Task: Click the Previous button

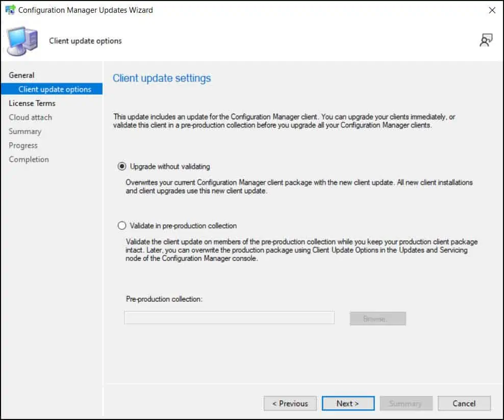Action: pyautogui.click(x=290, y=403)
